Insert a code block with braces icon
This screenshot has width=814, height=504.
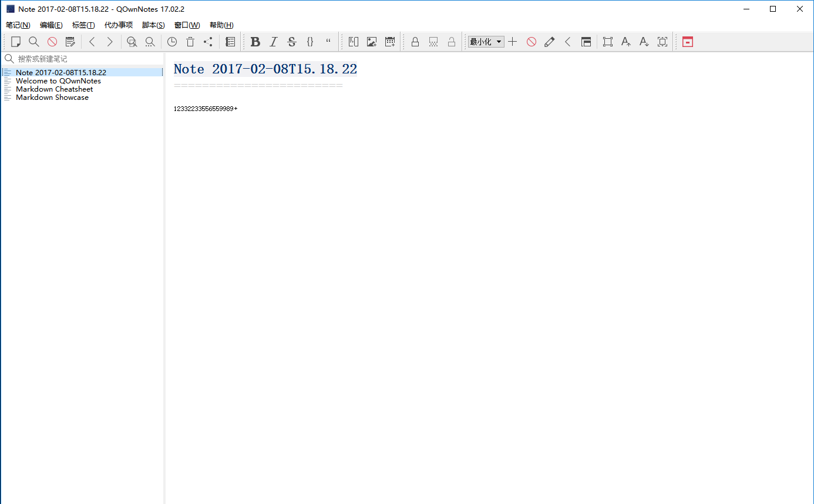tap(310, 42)
